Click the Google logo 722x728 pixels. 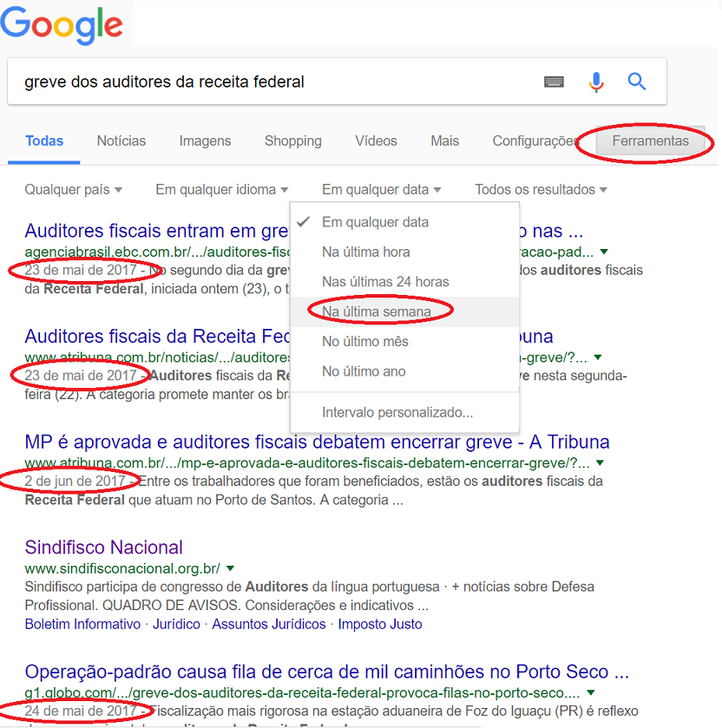(x=62, y=25)
